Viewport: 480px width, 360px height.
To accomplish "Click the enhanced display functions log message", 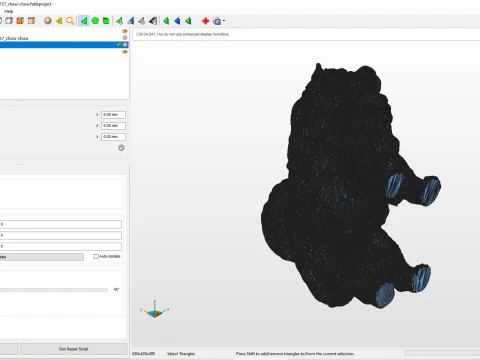I will pos(183,34).
